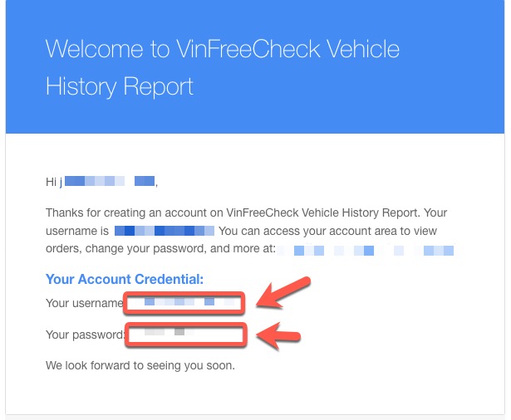Click the "Your Account Credential:" heading

coord(125,279)
